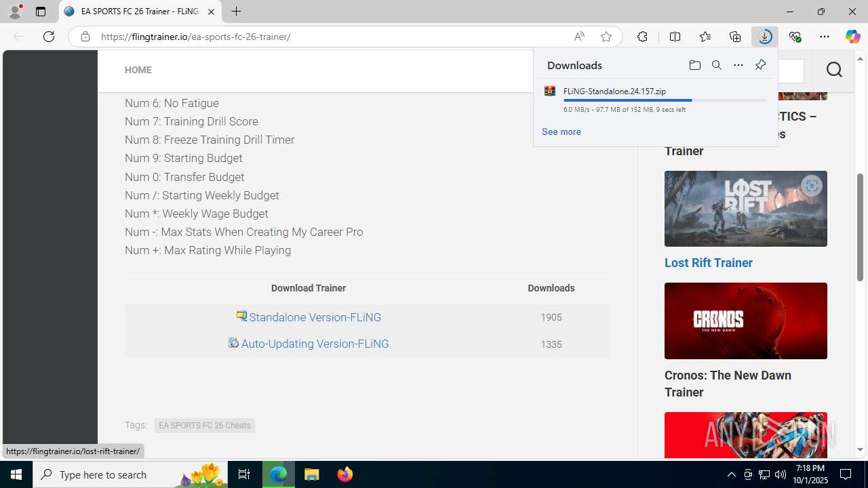Click the address bar URL

[196, 37]
